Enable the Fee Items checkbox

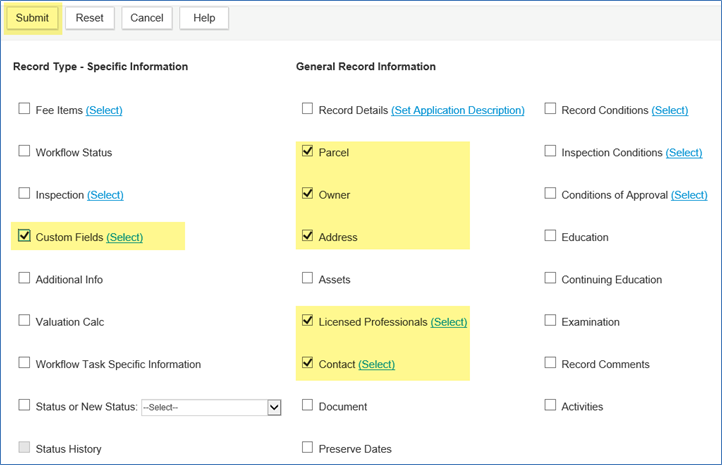(x=24, y=109)
